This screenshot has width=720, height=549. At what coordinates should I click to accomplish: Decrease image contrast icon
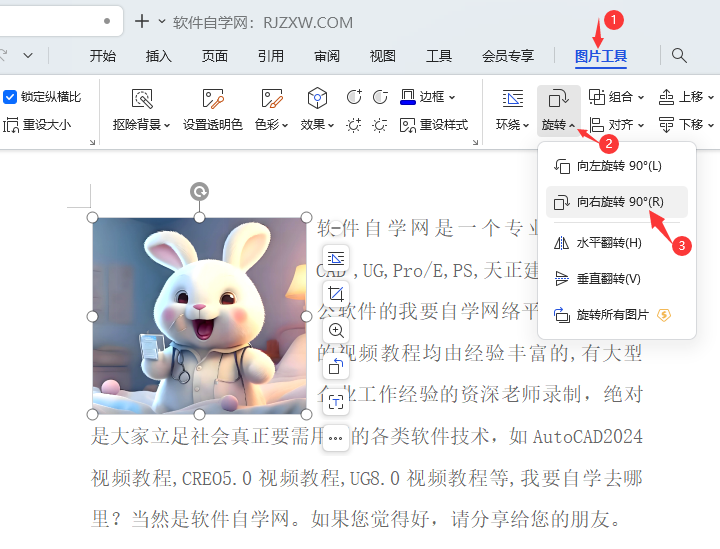tap(380, 97)
